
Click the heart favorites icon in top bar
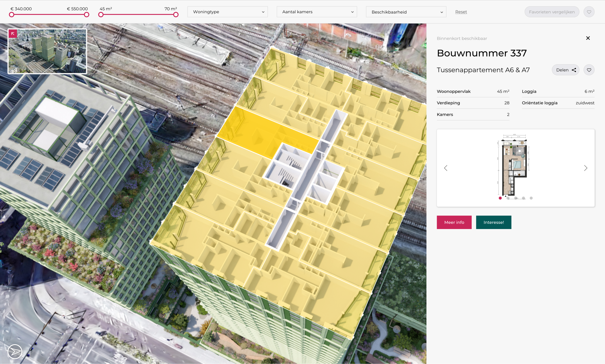click(589, 12)
